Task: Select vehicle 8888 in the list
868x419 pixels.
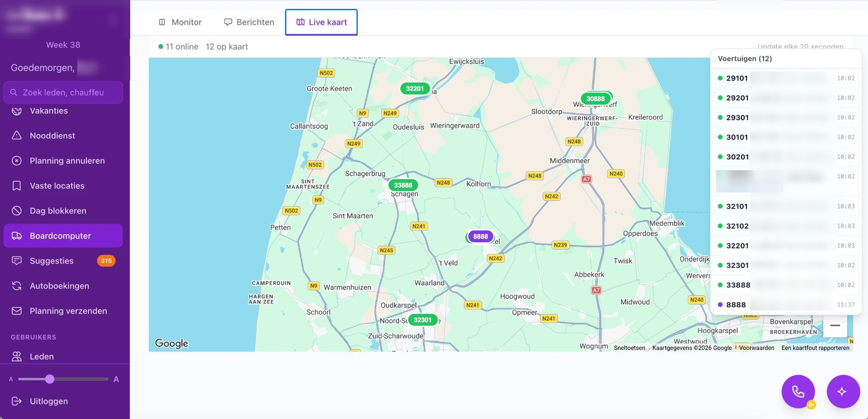Action: click(x=786, y=305)
